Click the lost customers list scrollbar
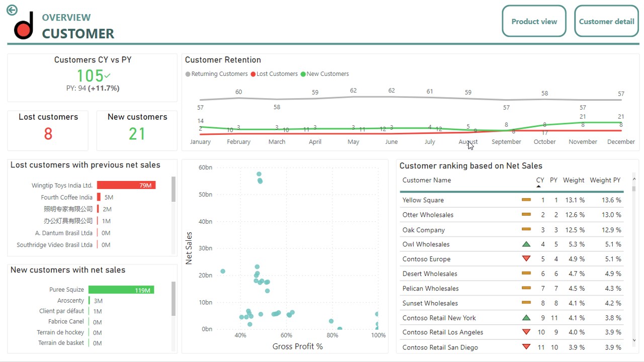Image resolution: width=644 pixels, height=362 pixels. [x=174, y=190]
